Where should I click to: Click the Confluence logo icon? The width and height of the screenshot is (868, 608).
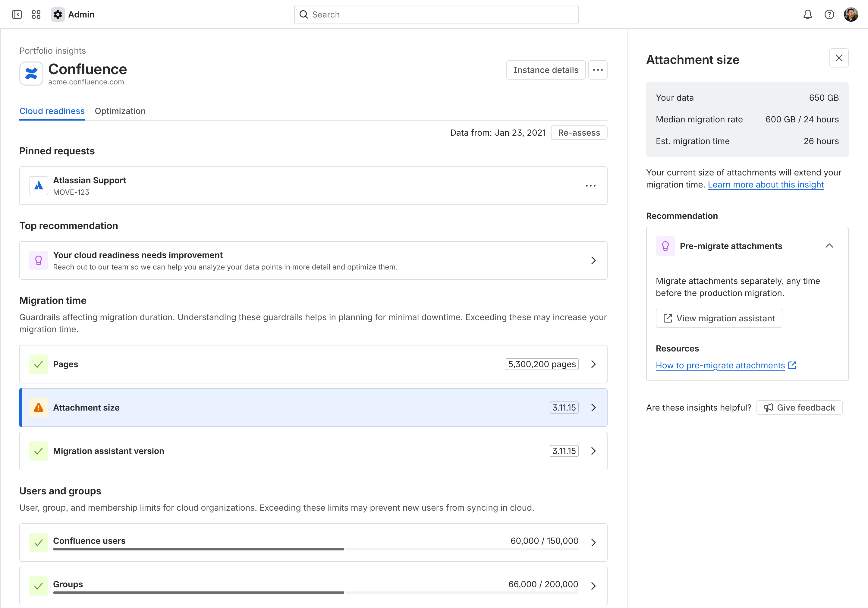click(31, 74)
